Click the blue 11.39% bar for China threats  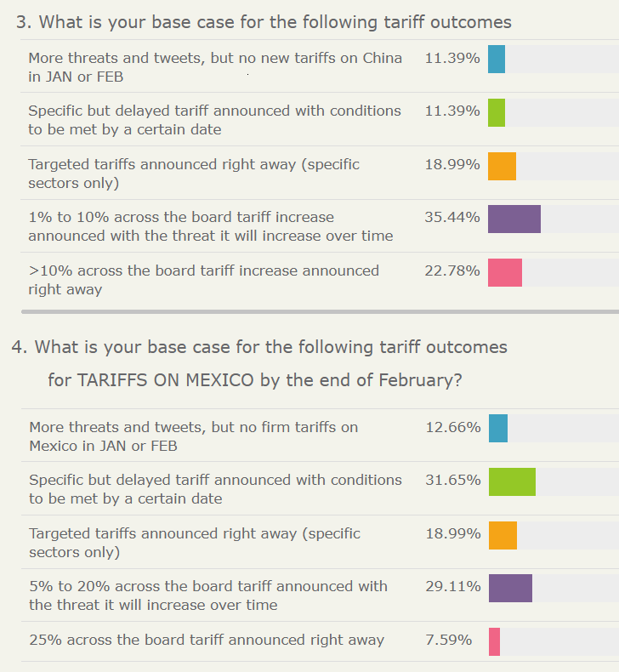point(497,60)
